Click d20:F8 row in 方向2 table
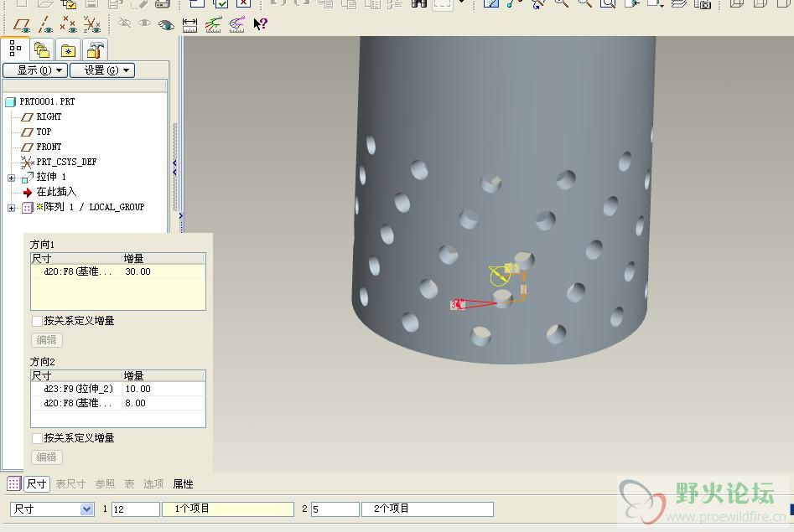This screenshot has height=532, width=794. point(77,403)
